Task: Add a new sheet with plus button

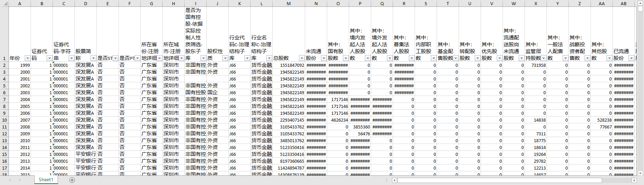Action: click(x=72, y=180)
